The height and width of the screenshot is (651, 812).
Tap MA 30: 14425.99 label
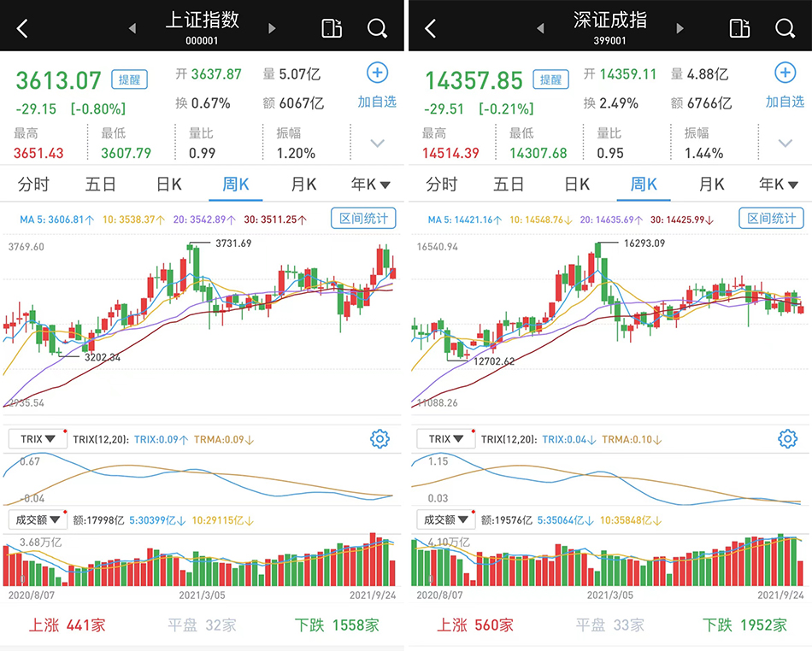(683, 220)
